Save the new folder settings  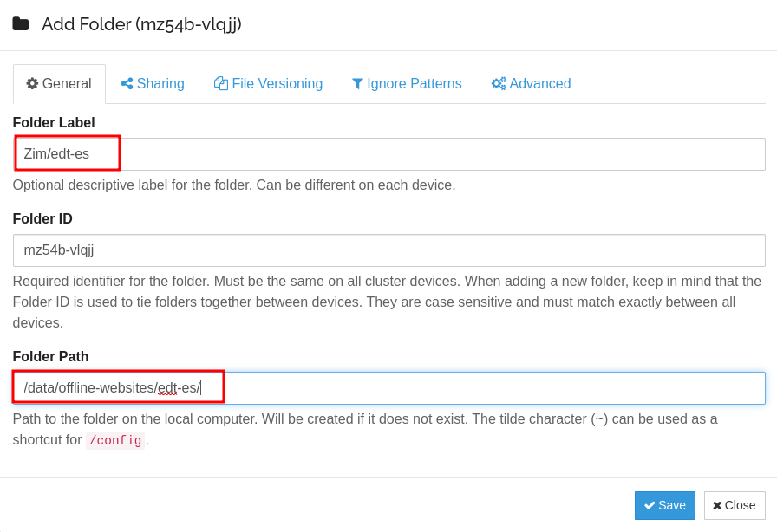[664, 505]
